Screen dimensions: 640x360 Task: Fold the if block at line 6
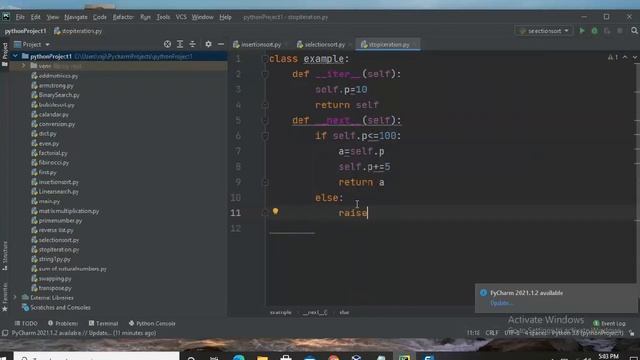[x=265, y=136]
